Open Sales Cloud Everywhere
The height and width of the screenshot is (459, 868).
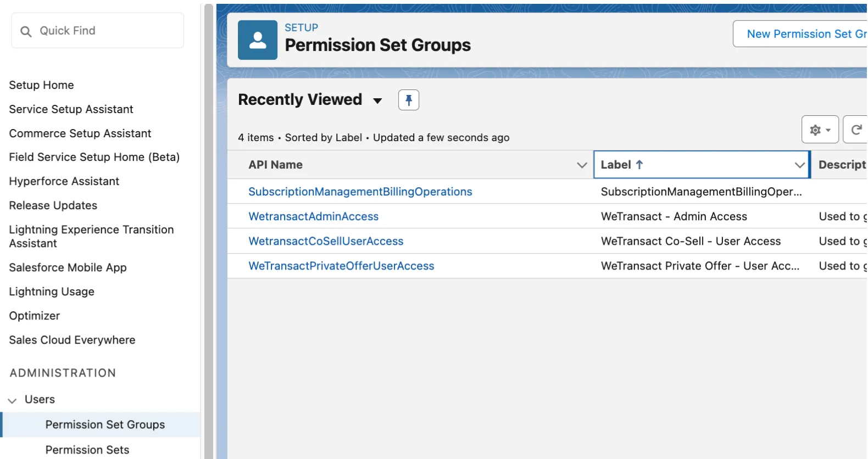click(72, 340)
